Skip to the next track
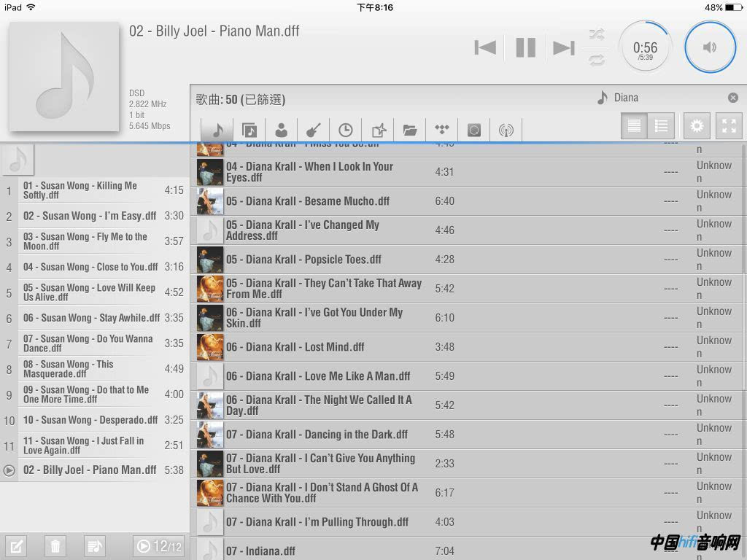Viewport: 747px width, 560px height. pyautogui.click(x=563, y=47)
